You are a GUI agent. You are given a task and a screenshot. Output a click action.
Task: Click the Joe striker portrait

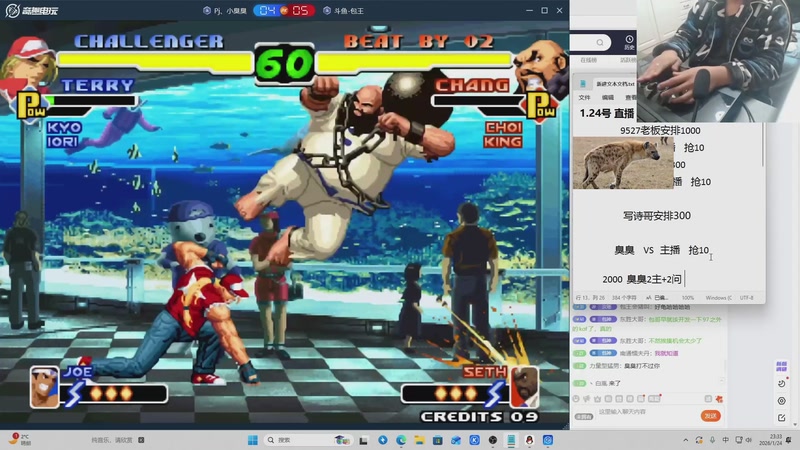[x=44, y=387]
